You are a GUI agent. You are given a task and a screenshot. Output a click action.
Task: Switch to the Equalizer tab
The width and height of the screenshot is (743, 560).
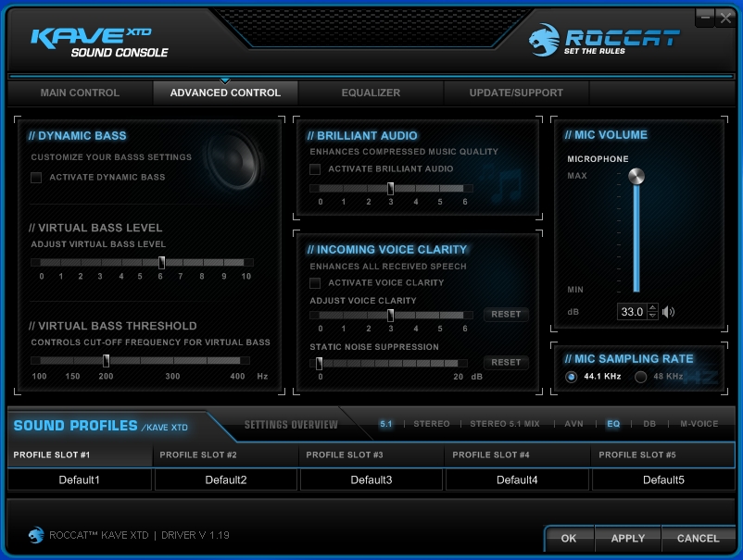click(371, 93)
